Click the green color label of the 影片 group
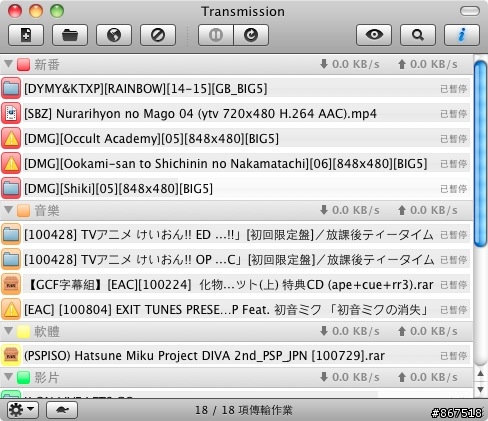The width and height of the screenshot is (488, 421). 23,378
